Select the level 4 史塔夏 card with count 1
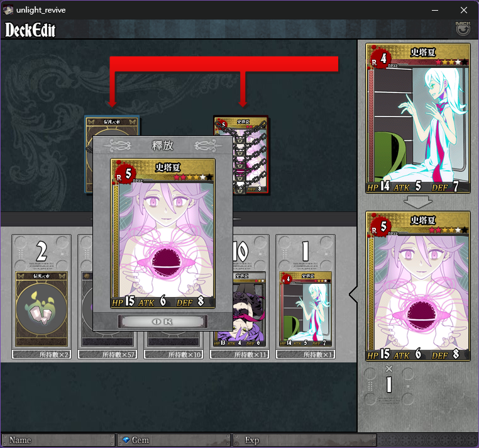479x448 pixels. click(306, 309)
